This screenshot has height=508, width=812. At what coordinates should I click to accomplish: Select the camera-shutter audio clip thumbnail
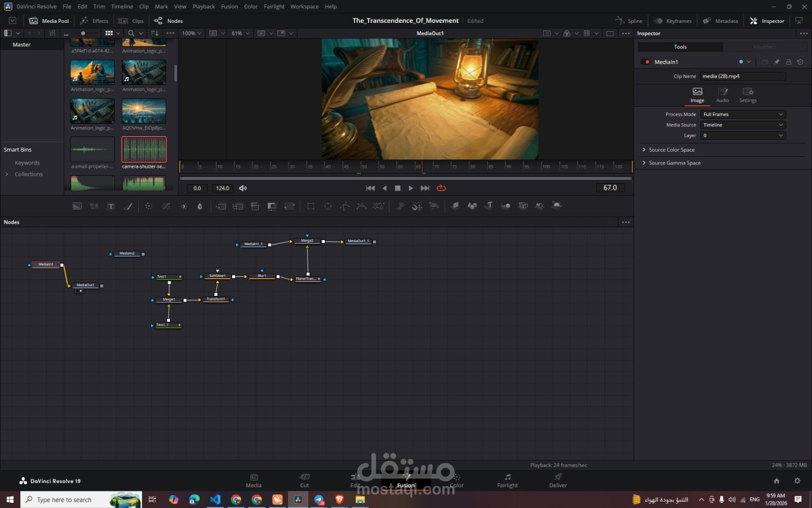(144, 150)
